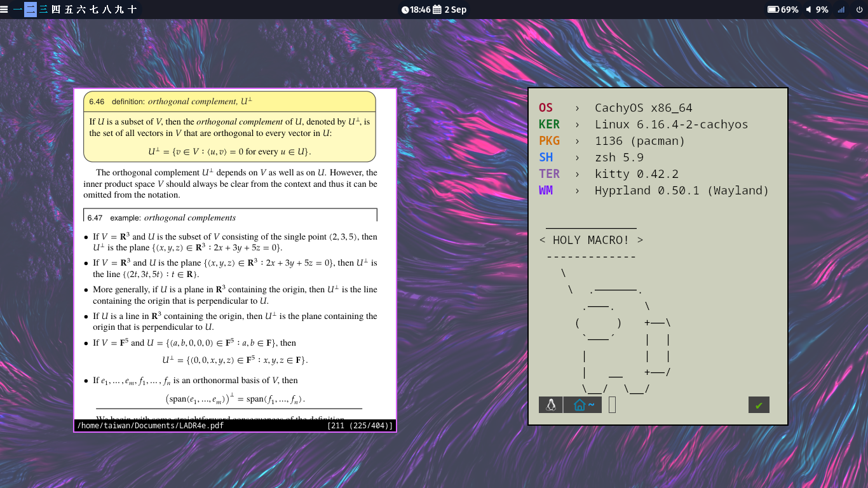Click the home folder icon in the terminal prompt
The width and height of the screenshot is (868, 488).
[580, 405]
